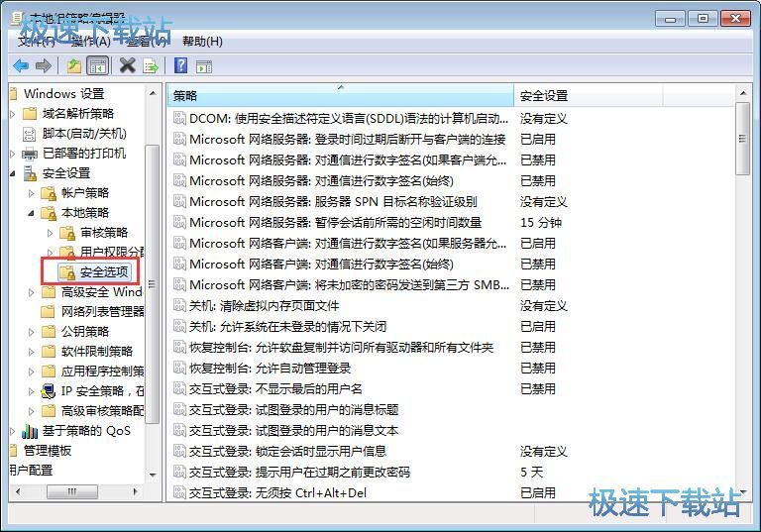
Task: Select the Windows 设置 tree item
Action: (64, 94)
